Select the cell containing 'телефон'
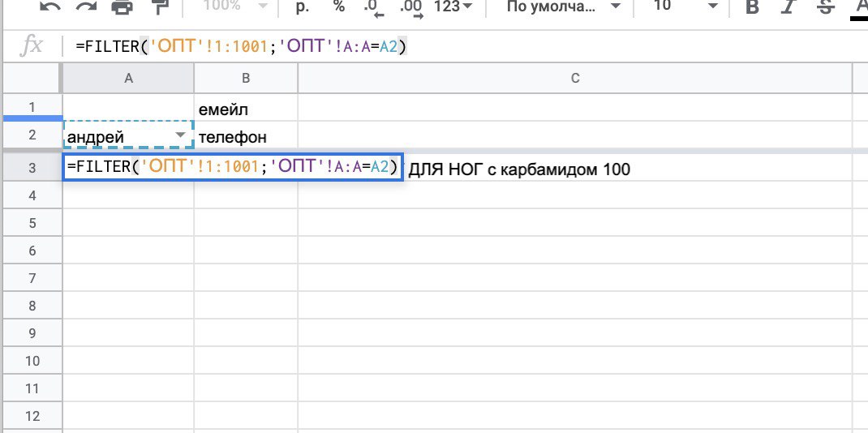This screenshot has width=868, height=433. tap(246, 135)
